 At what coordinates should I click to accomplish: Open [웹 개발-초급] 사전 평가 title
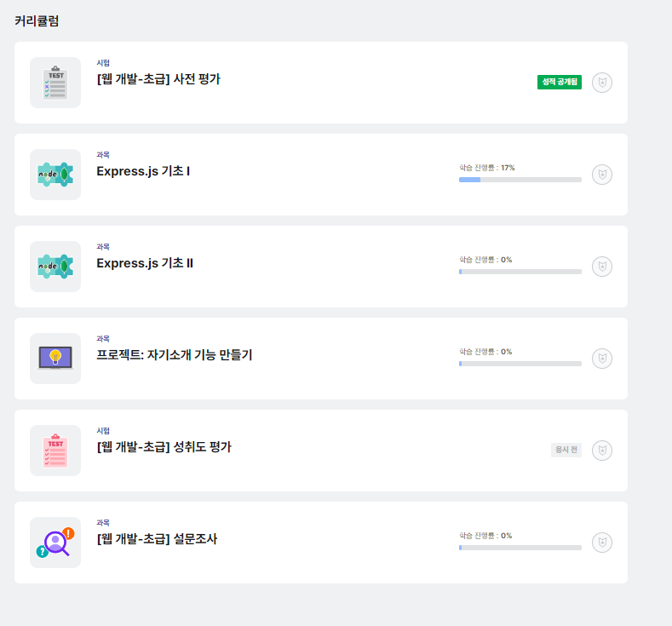pyautogui.click(x=158, y=79)
